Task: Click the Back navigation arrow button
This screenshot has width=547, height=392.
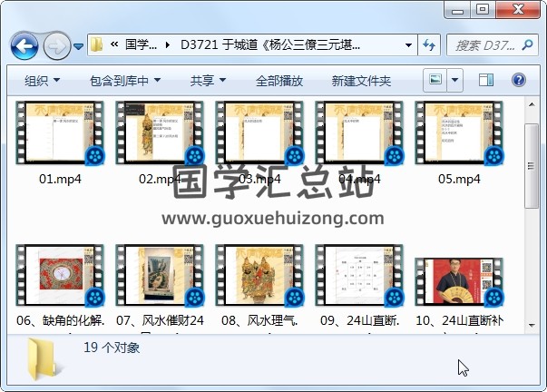Action: (x=24, y=44)
